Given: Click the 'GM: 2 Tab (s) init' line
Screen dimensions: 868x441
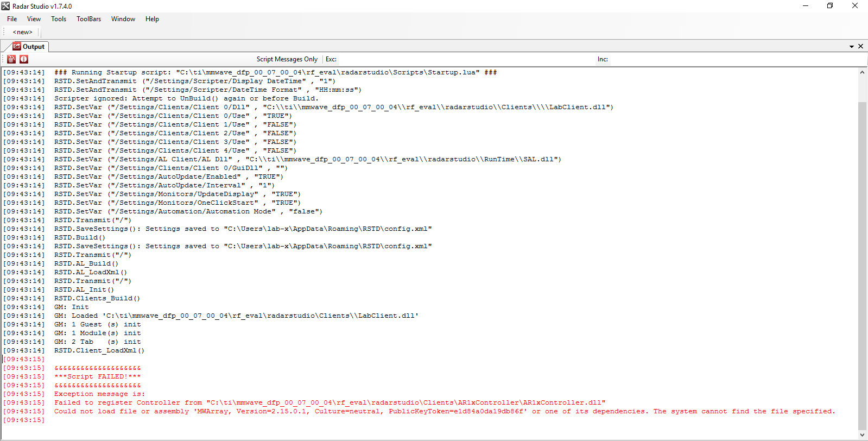Looking at the screenshot, I should (x=97, y=342).
